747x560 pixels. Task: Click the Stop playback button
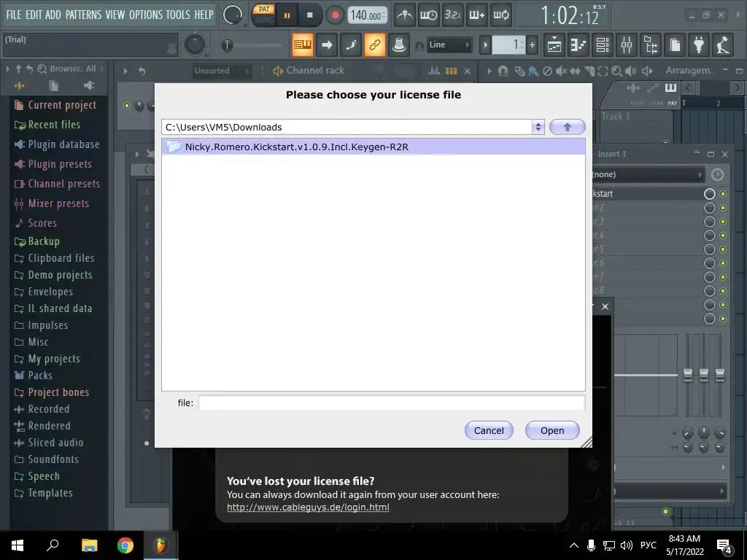point(309,15)
